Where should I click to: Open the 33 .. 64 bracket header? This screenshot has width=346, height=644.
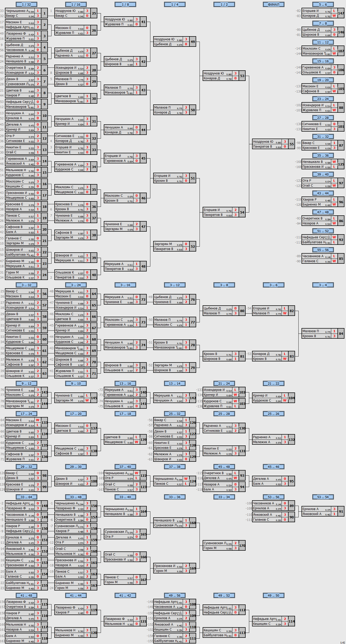[x=26, y=497]
